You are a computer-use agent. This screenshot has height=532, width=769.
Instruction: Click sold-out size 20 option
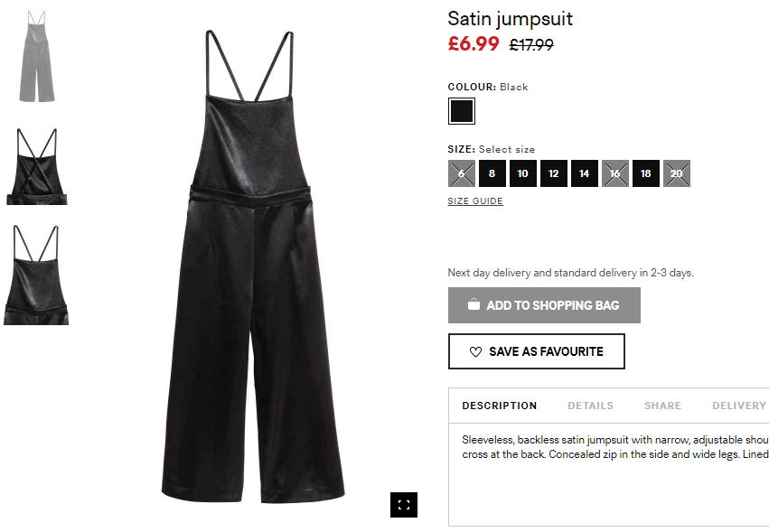[677, 173]
